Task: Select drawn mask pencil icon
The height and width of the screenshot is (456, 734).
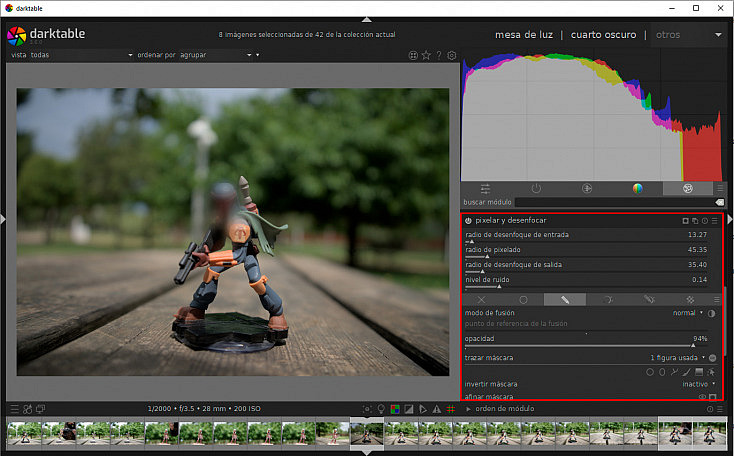Action: coord(565,300)
